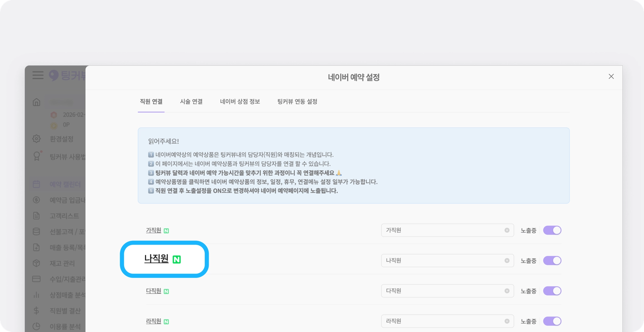Click the Naver N icon beside 다직원
The height and width of the screenshot is (332, 644).
[x=166, y=291]
